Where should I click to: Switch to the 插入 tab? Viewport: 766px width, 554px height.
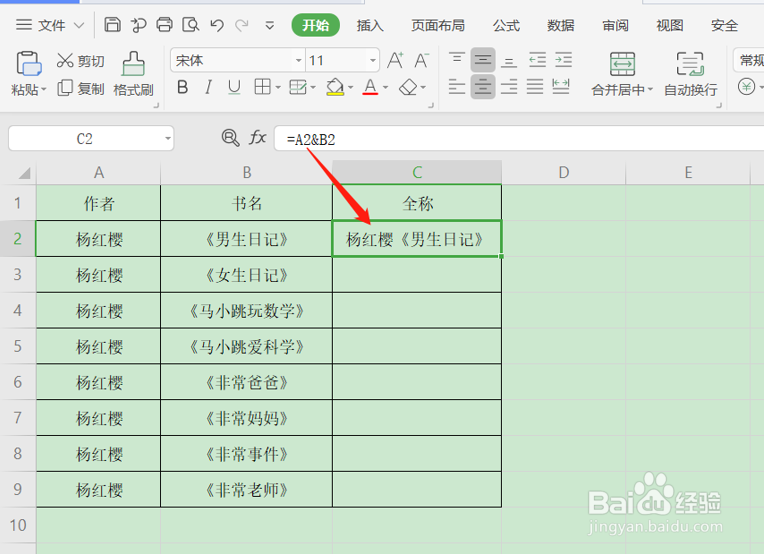(370, 25)
